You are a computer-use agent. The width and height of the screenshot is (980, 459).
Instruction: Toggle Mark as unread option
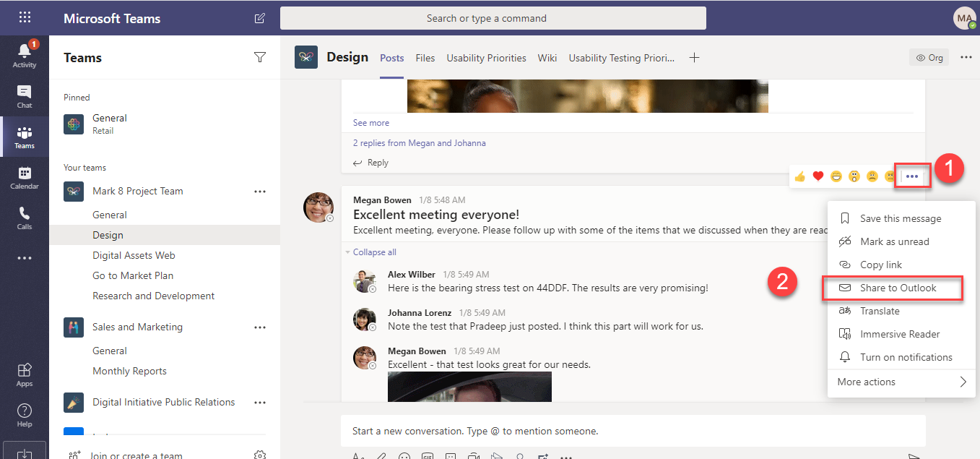894,241
